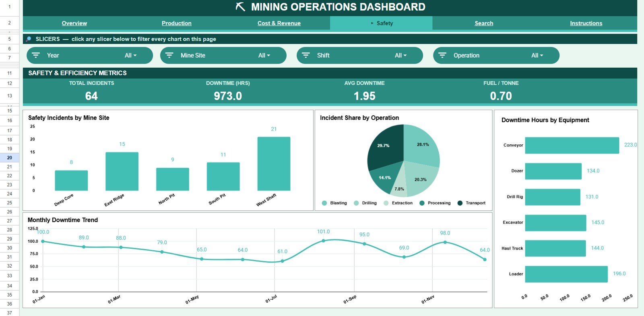Select the Haul Truck downtime bar
Image resolution: width=644 pixels, height=316 pixels.
click(x=555, y=248)
